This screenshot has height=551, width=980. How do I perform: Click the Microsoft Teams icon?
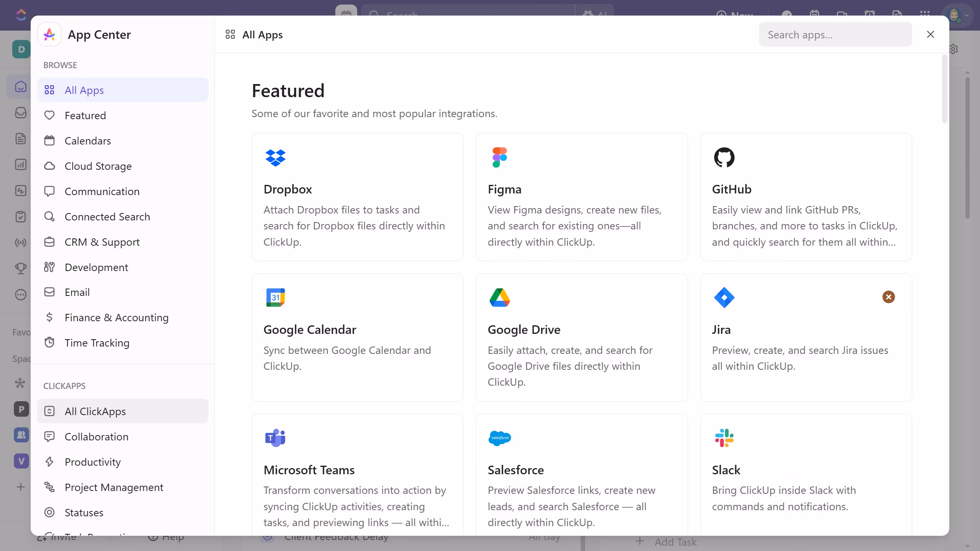(275, 438)
